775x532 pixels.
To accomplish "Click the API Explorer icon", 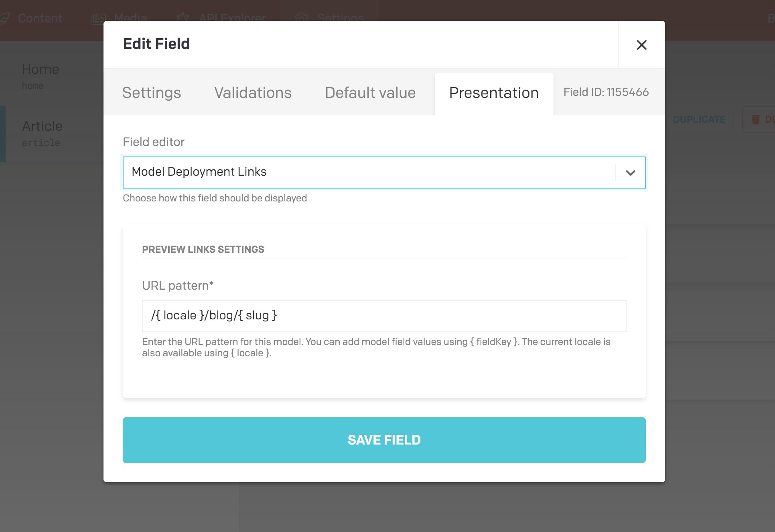I will pos(183,18).
